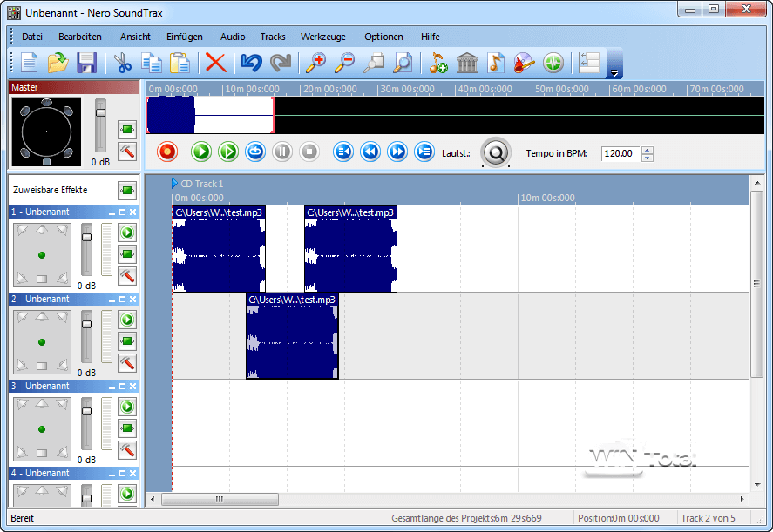Solo track 3 Unbenannt play icon

pos(127,407)
